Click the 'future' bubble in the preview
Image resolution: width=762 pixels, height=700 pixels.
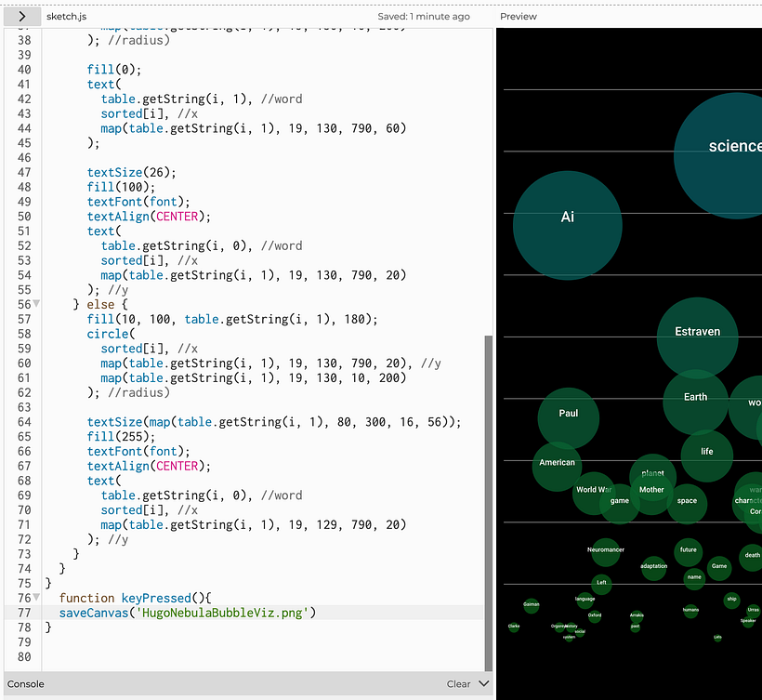[689, 552]
